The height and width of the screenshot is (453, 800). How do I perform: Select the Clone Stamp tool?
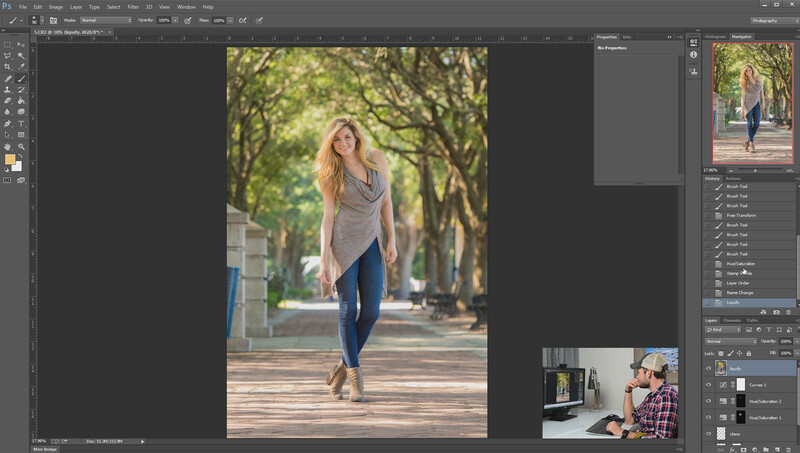pyautogui.click(x=8, y=89)
